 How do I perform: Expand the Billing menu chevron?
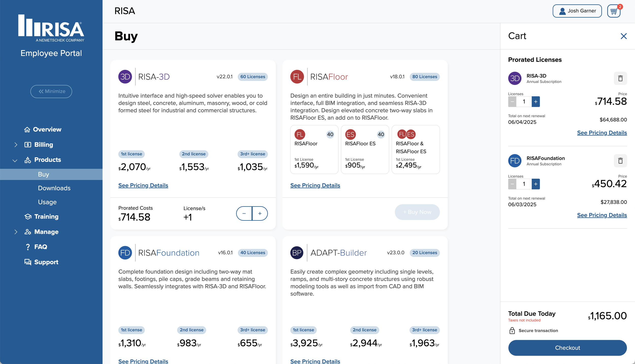(x=16, y=145)
